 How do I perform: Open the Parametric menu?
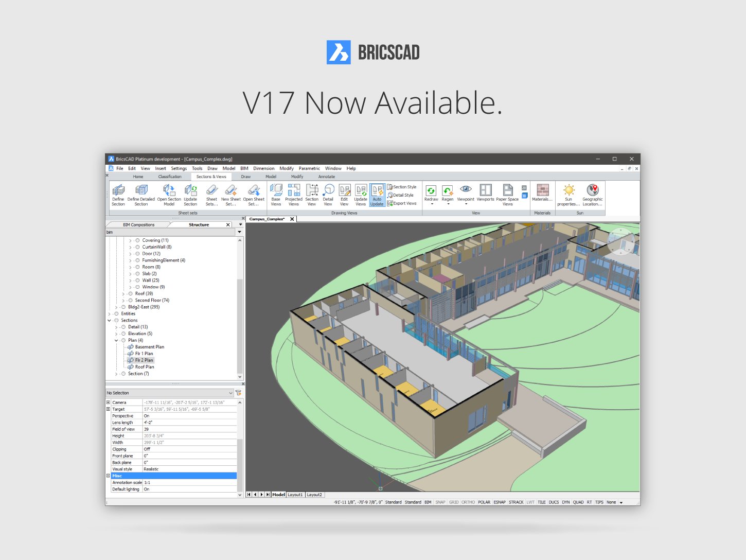point(309,168)
